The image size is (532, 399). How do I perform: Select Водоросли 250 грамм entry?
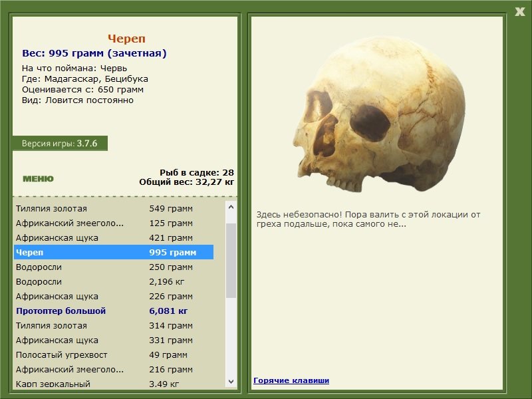click(x=114, y=267)
